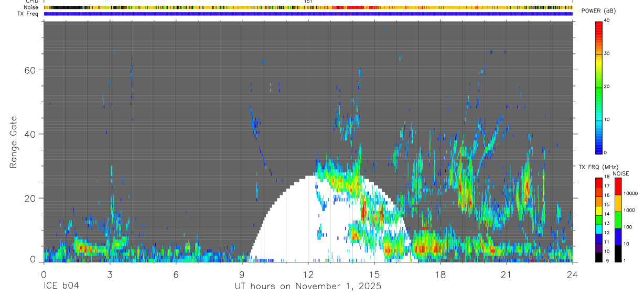Click the "20" tick on the POWER colorbar

click(x=607, y=87)
